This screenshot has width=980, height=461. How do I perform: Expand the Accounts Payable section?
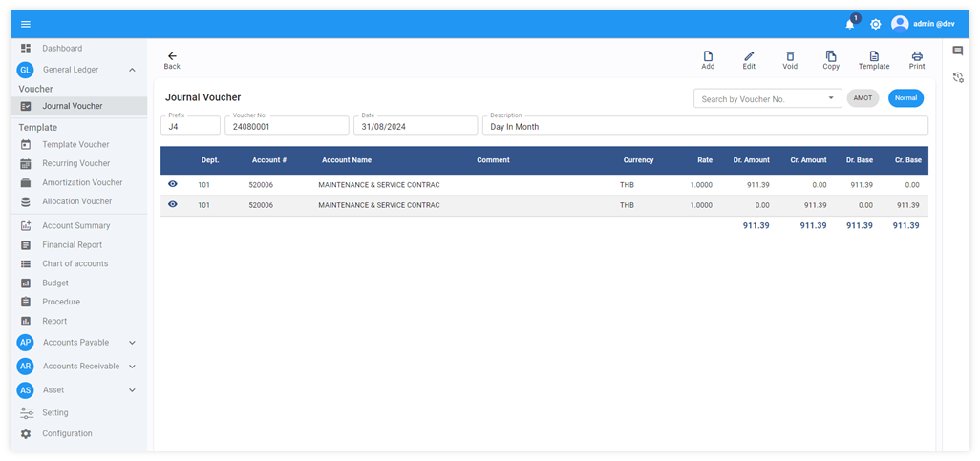pos(132,343)
